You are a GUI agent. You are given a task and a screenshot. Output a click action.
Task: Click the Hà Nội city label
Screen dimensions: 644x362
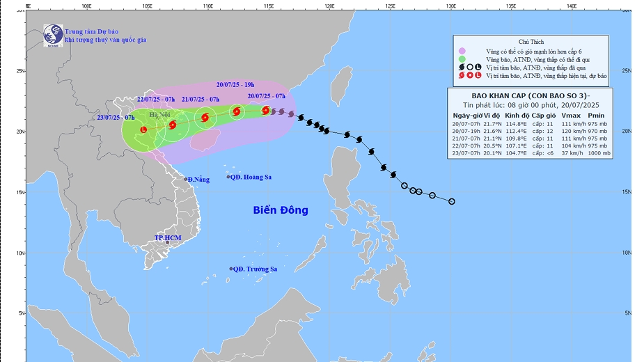tap(159, 114)
